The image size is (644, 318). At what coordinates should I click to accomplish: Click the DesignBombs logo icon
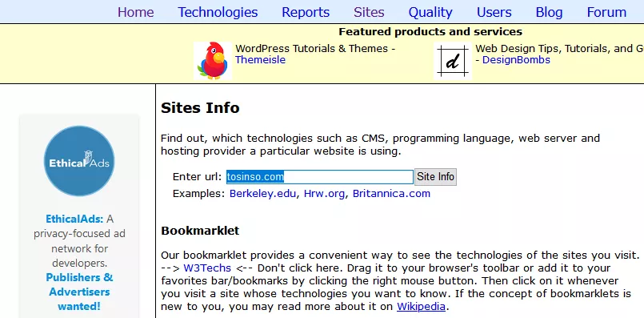pos(453,60)
